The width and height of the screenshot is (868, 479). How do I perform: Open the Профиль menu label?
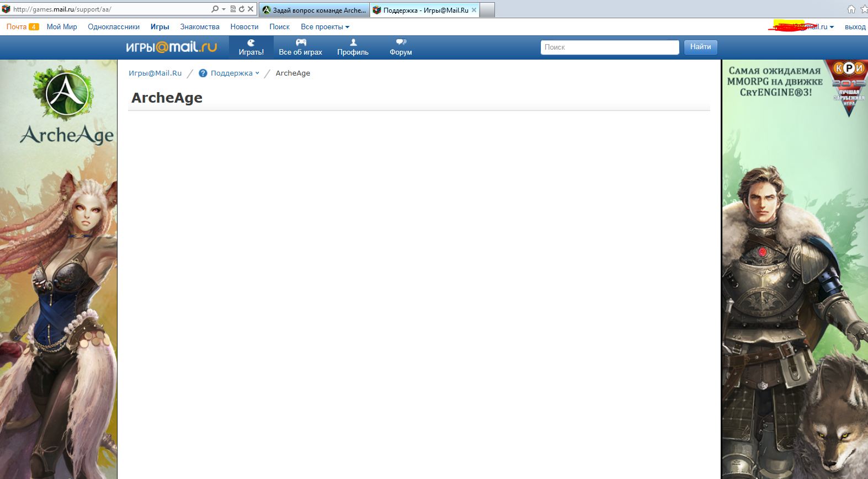point(353,52)
